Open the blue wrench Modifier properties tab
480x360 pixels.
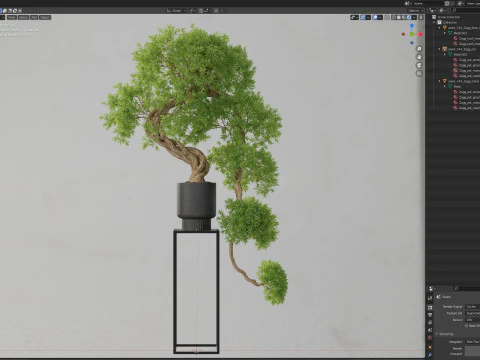pos(430,355)
